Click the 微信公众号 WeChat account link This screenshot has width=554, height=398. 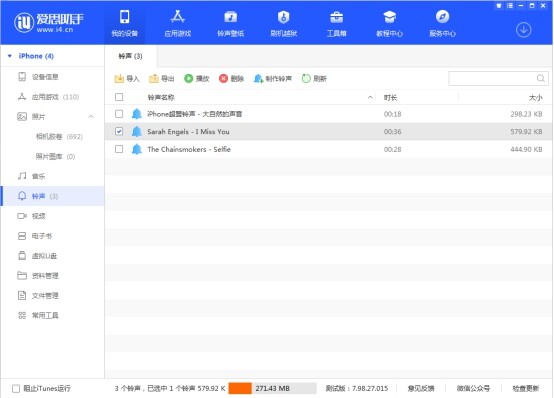473,388
